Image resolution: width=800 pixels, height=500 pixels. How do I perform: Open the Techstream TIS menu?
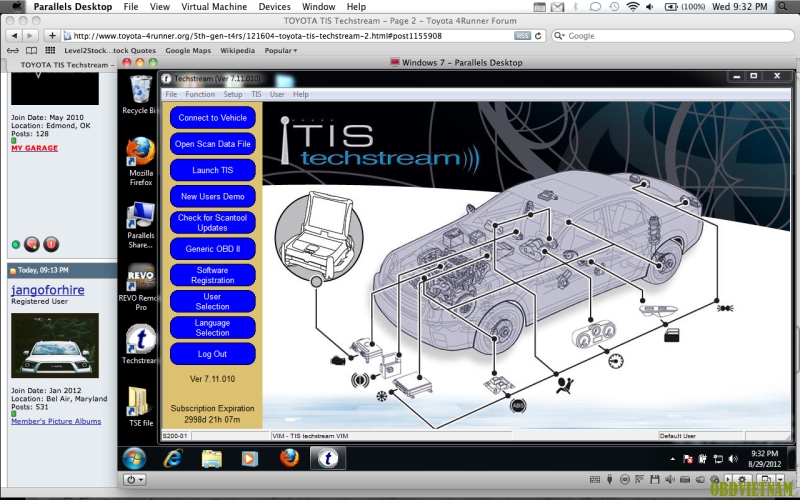click(256, 94)
